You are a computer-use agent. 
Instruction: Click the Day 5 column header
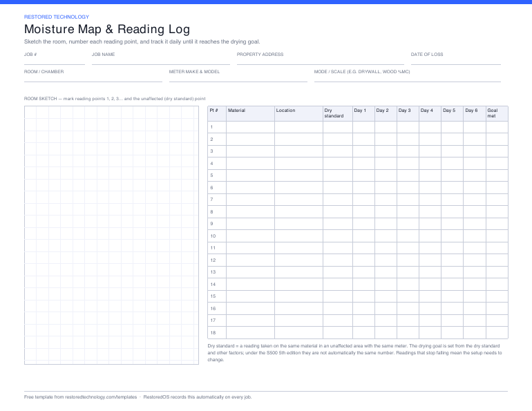click(453, 113)
